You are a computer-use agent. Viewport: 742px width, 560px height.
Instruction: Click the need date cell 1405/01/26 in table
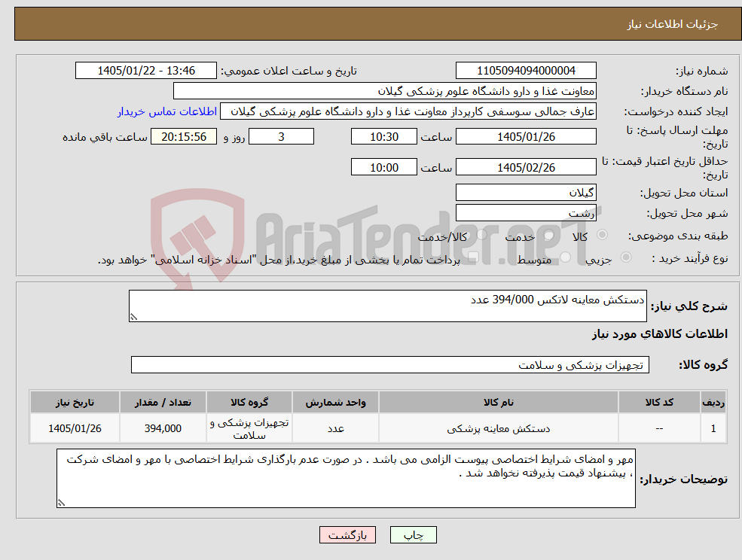pyautogui.click(x=75, y=428)
